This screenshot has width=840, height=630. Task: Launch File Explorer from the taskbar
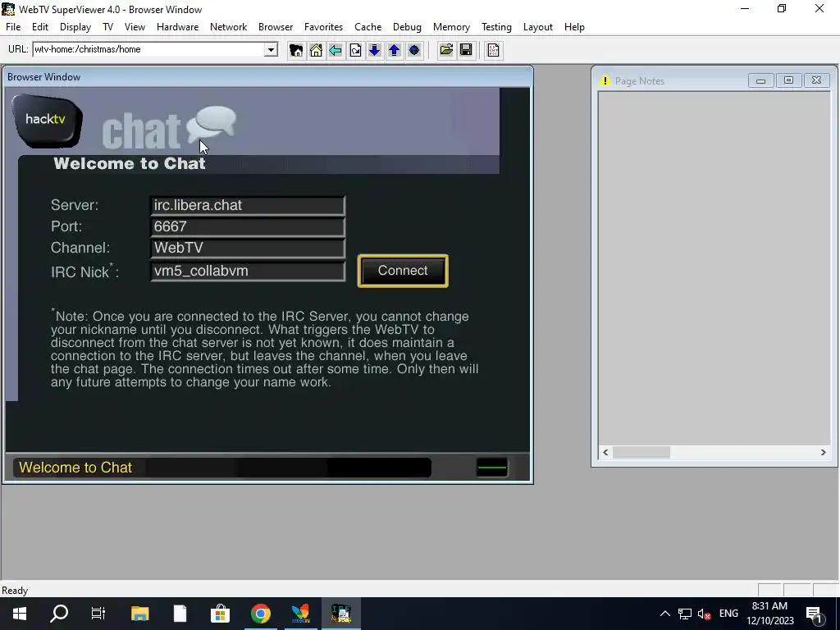[x=139, y=614]
